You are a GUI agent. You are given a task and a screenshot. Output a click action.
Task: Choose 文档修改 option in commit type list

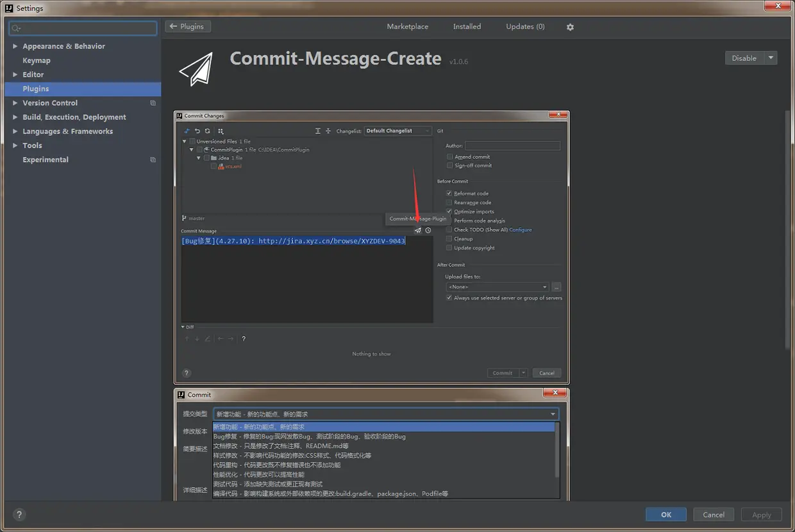point(383,446)
